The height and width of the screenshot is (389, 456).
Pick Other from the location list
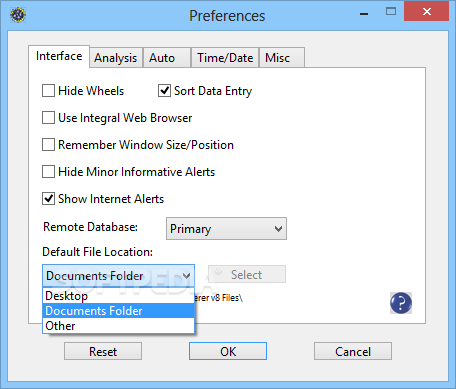click(x=118, y=326)
